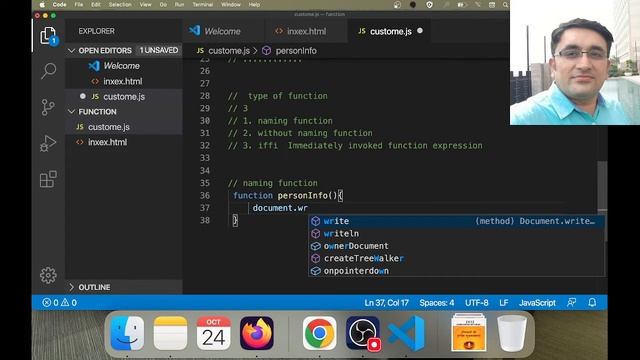640x360 pixels.
Task: Open notifications bell in status bar
Action: 592,302
